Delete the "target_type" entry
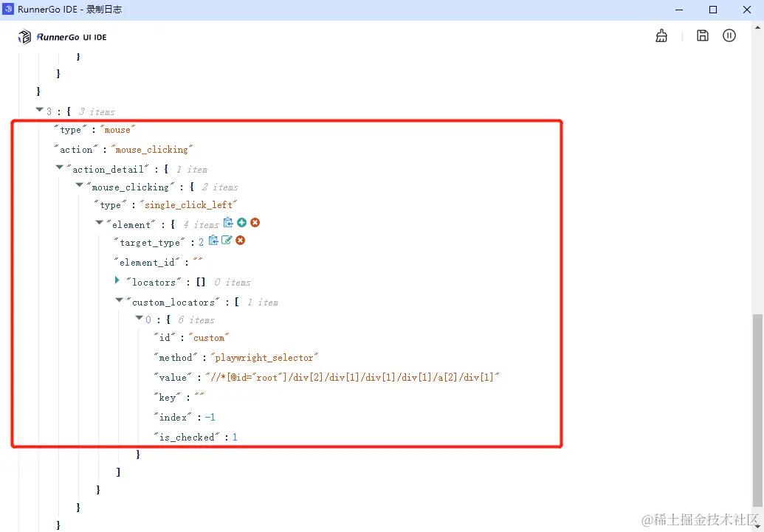Image resolution: width=764 pixels, height=532 pixels. point(240,241)
